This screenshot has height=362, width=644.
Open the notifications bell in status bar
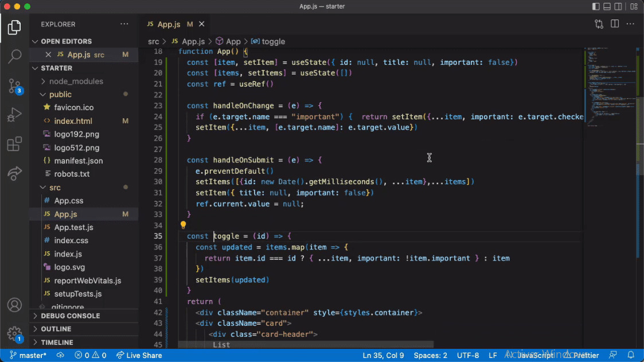631,355
